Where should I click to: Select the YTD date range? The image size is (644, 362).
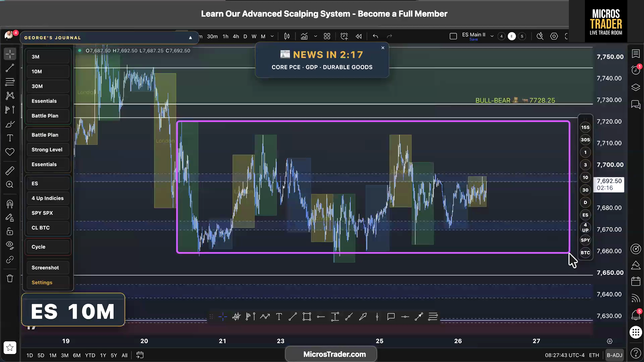coord(90,355)
